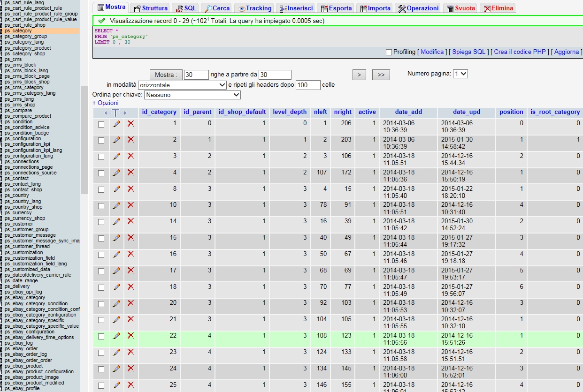Click pencil icon for highlighted category 22 row
Image resolution: width=583 pixels, height=392 pixels.
pos(116,336)
